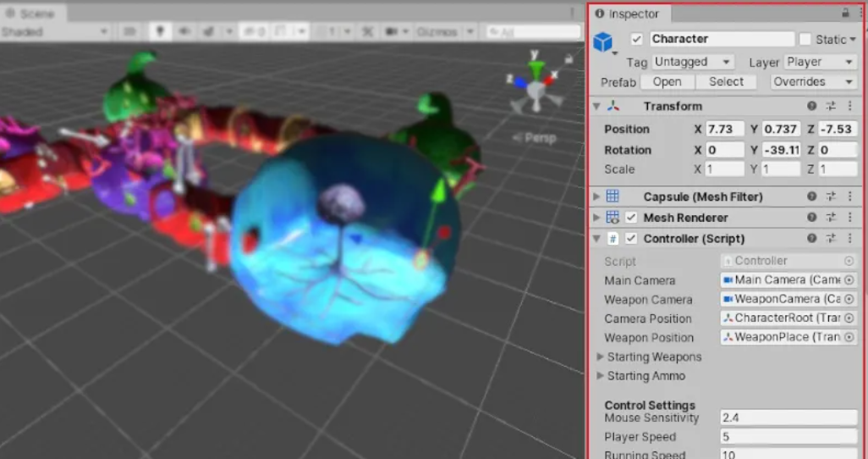868x459 pixels.
Task: Open the Tag dropdown showing Untagged
Action: pyautogui.click(x=692, y=62)
